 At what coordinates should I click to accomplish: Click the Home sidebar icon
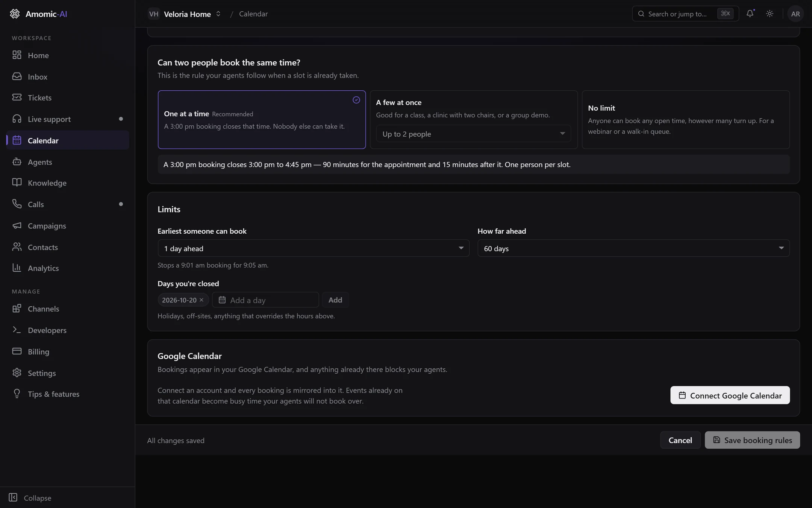coord(17,55)
